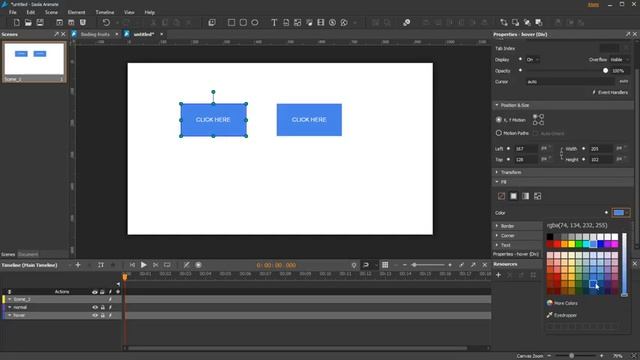Screen dimensions: 640x360
Task: Open the Overflow dropdown
Action: tap(620, 60)
